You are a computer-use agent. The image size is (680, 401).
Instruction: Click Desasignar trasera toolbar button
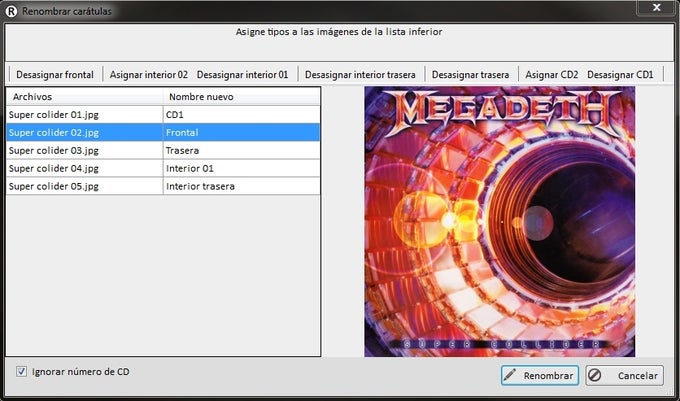pos(470,75)
